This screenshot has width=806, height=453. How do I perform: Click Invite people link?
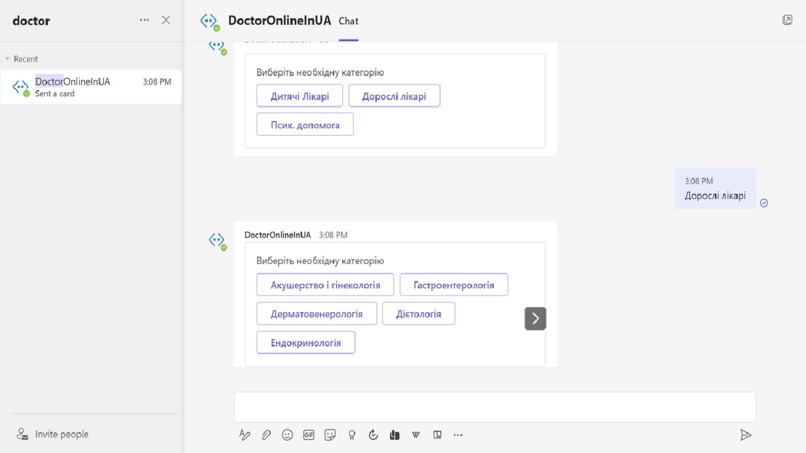(62, 434)
